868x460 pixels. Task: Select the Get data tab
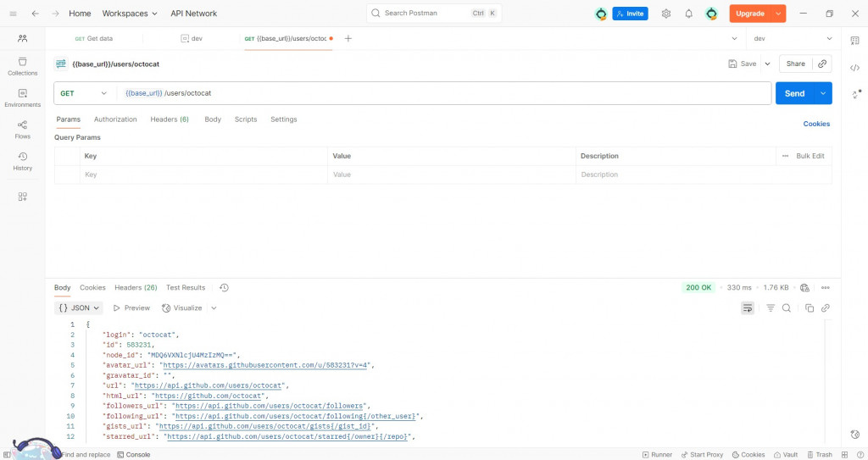[93, 38]
